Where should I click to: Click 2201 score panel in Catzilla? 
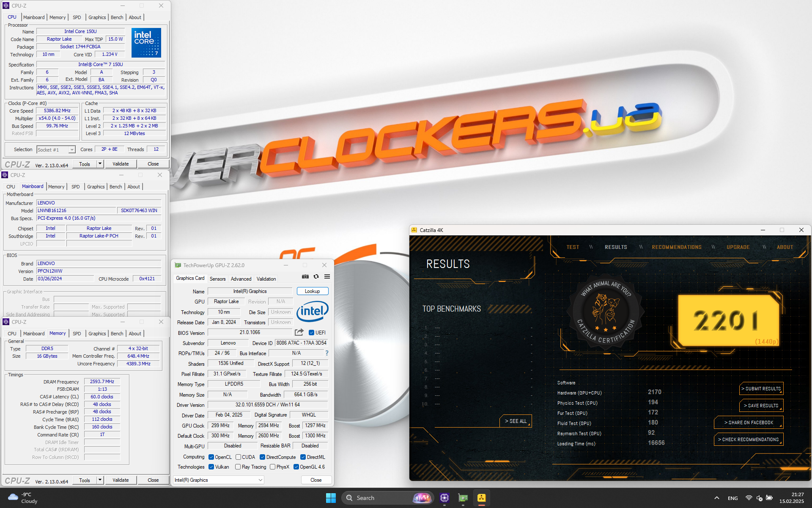click(728, 320)
